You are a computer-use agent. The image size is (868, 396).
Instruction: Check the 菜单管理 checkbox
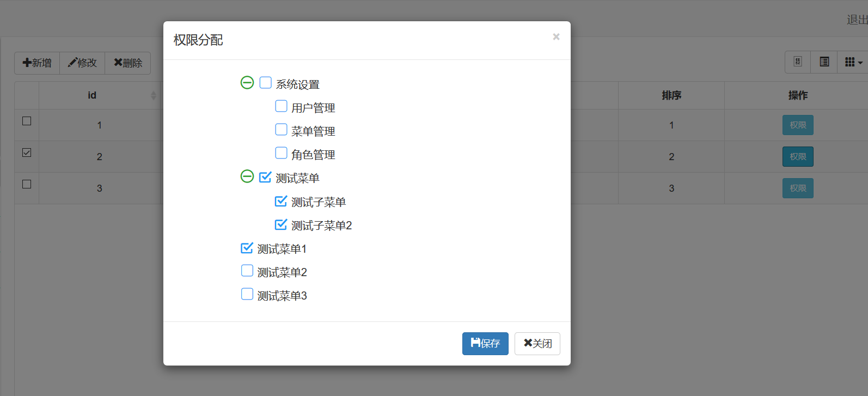click(x=282, y=130)
